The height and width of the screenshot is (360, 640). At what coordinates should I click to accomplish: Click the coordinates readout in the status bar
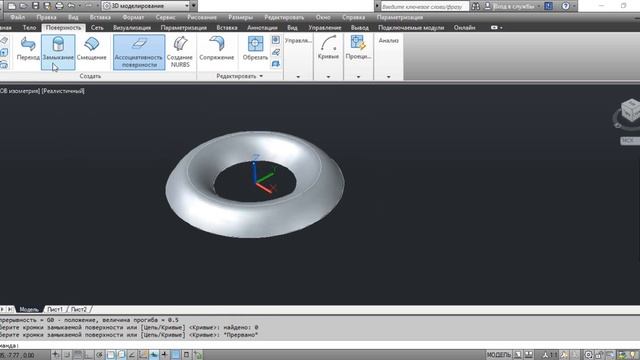pos(18,355)
